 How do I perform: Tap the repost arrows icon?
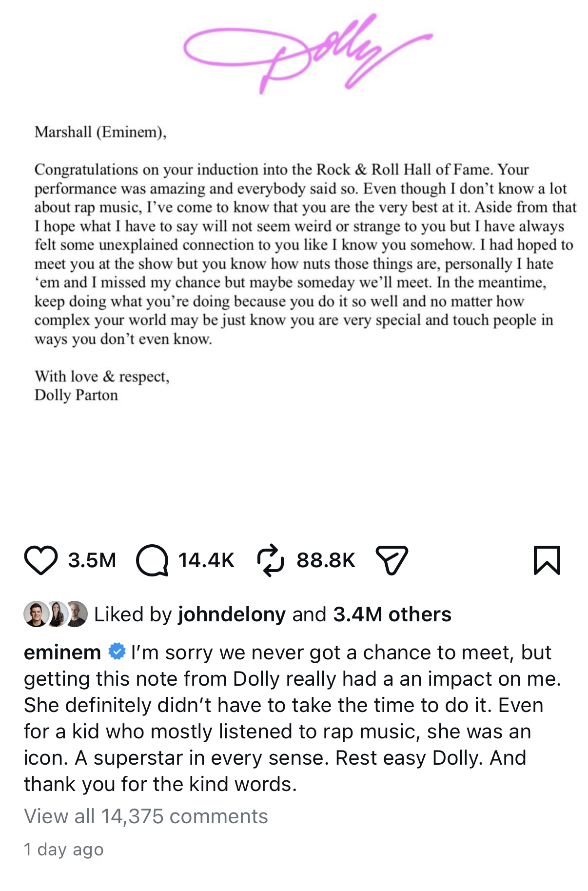pyautogui.click(x=270, y=560)
